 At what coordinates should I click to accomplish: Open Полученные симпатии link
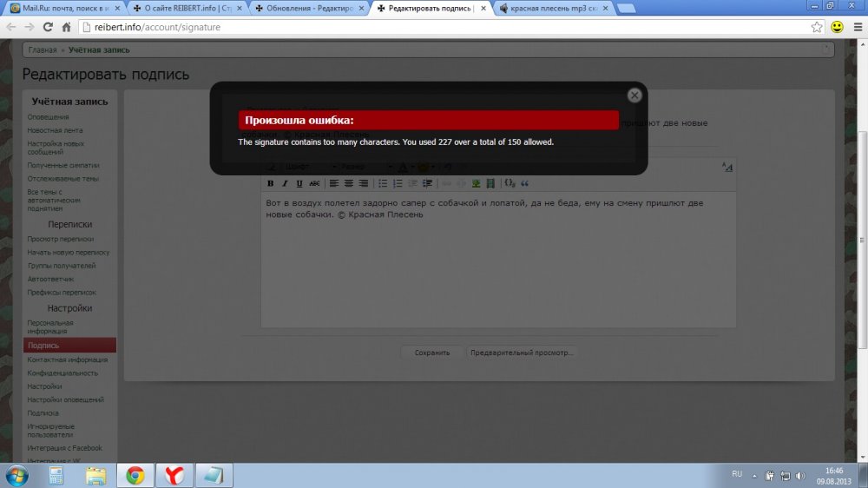coord(63,165)
